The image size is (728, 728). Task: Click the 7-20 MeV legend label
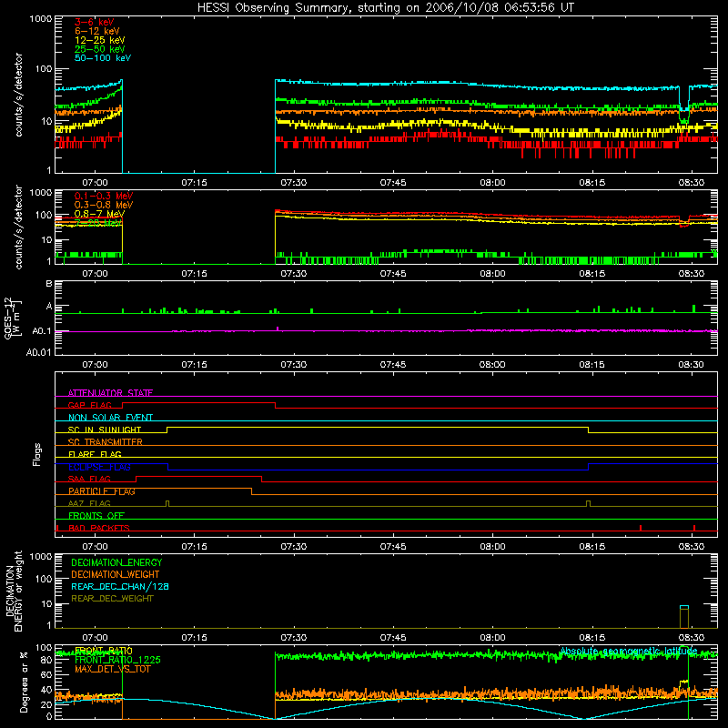(98, 223)
